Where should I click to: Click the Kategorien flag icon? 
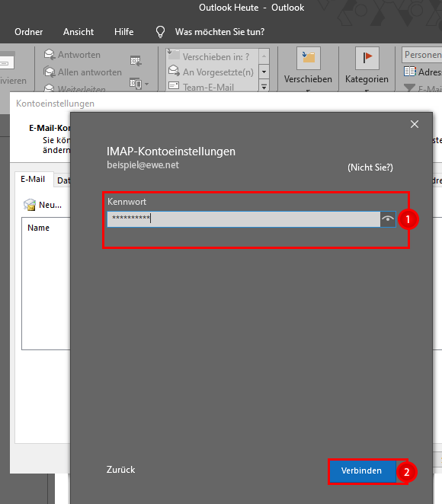coord(367,58)
